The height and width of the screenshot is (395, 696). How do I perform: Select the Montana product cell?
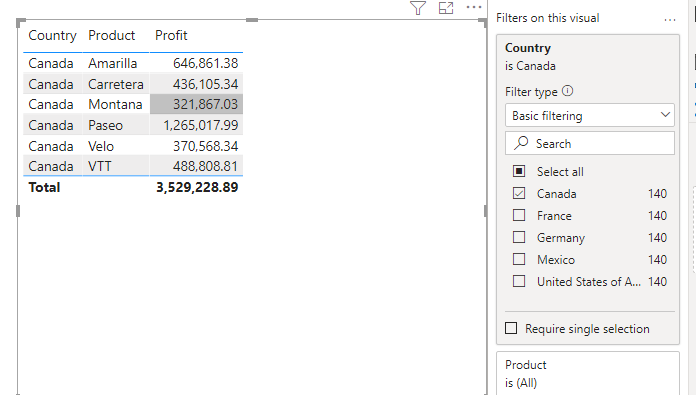(x=115, y=104)
